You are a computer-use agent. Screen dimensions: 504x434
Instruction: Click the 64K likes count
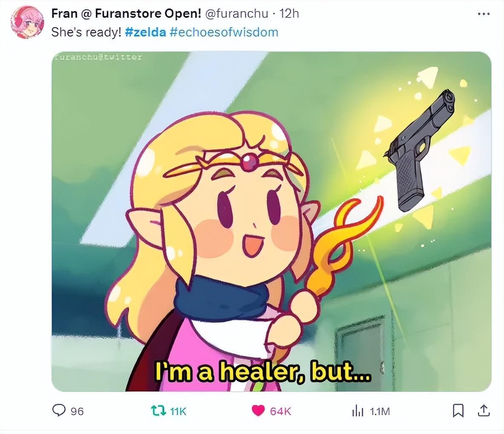pos(280,411)
